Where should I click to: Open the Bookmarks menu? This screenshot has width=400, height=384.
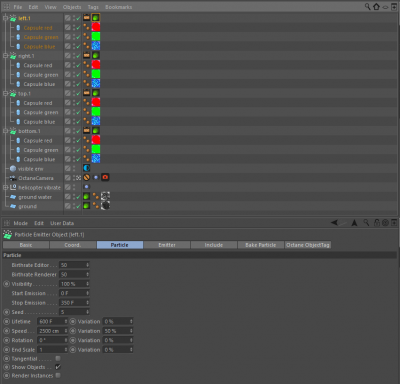[118, 7]
